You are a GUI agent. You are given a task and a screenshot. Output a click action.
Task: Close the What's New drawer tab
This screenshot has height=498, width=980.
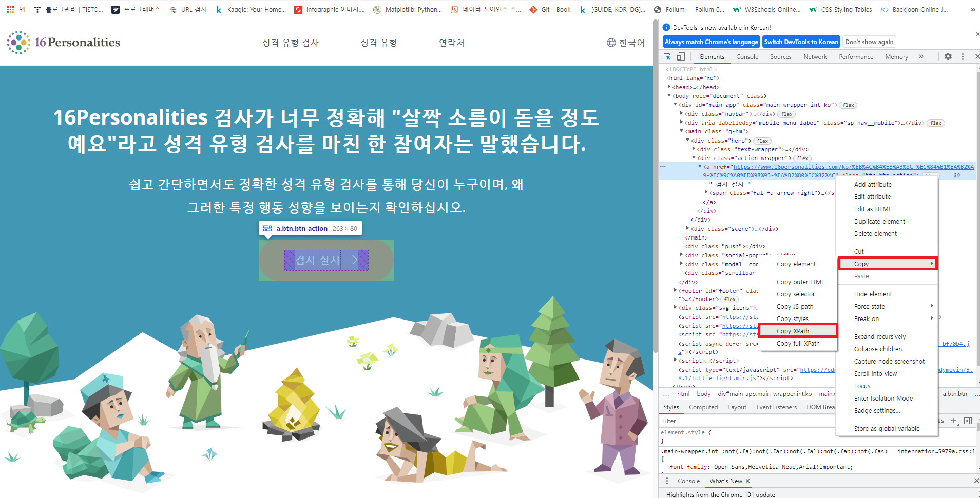click(x=747, y=481)
